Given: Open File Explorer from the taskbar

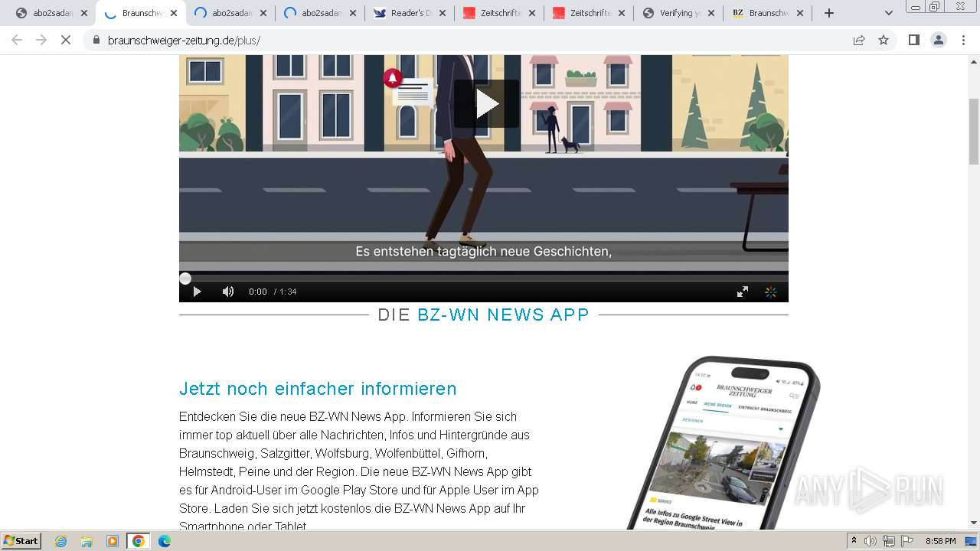Looking at the screenshot, I should coord(87,541).
